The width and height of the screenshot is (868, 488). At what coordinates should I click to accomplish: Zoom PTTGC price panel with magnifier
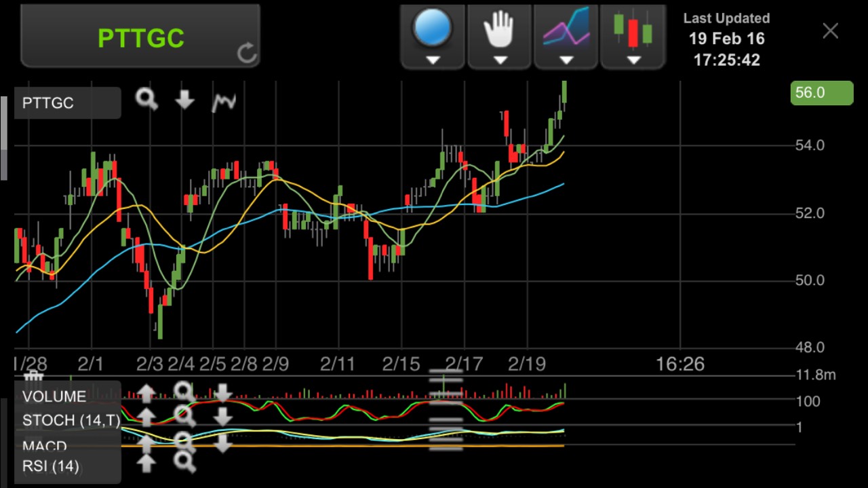click(x=146, y=100)
